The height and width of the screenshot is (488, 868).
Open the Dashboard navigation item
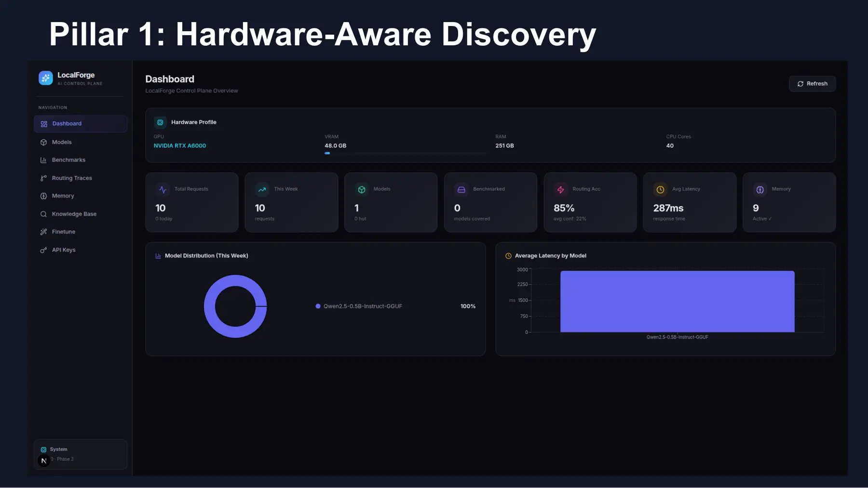click(81, 124)
